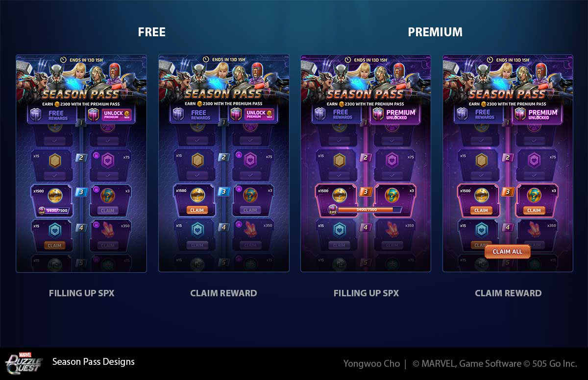Image resolution: width=588 pixels, height=380 pixels.
Task: Click the claimed checkmark under gold hexagon in free Claim Reward screen
Action: pos(196,175)
